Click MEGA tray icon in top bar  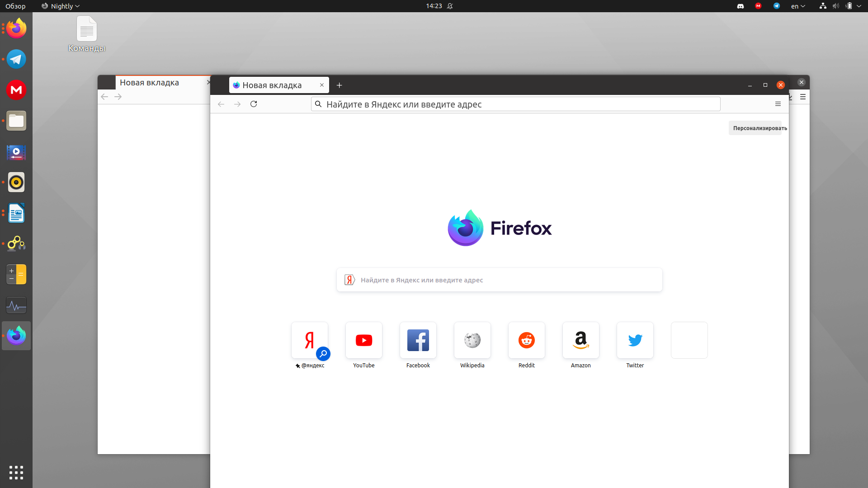[x=758, y=6]
